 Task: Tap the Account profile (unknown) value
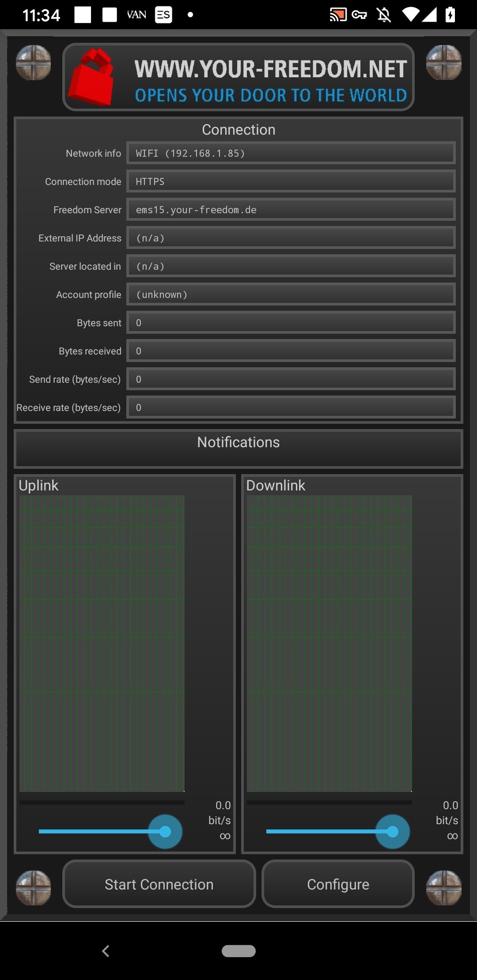[291, 294]
